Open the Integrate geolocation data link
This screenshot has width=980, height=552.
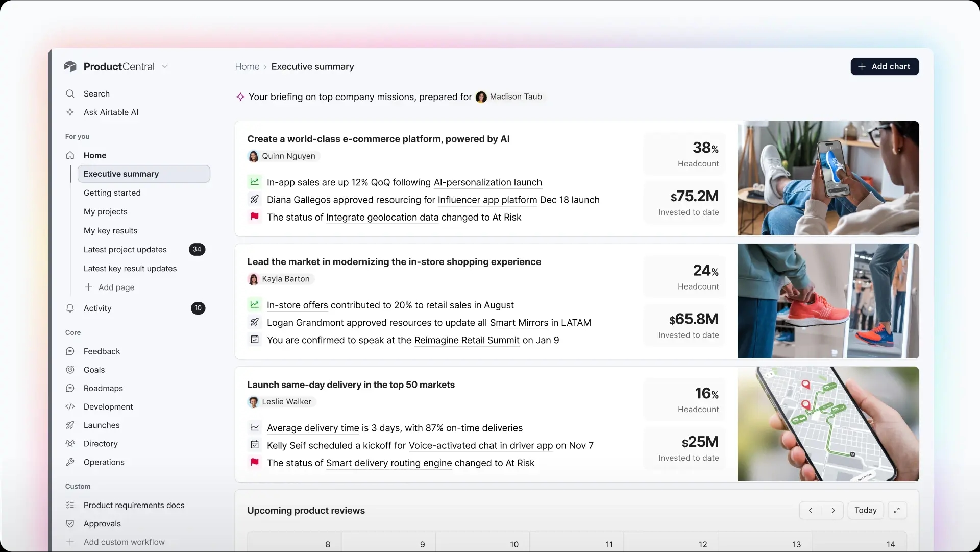(x=382, y=217)
